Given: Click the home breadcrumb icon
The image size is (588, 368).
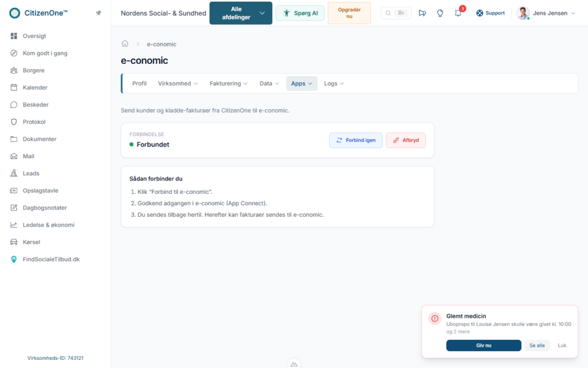Looking at the screenshot, I should coord(125,44).
